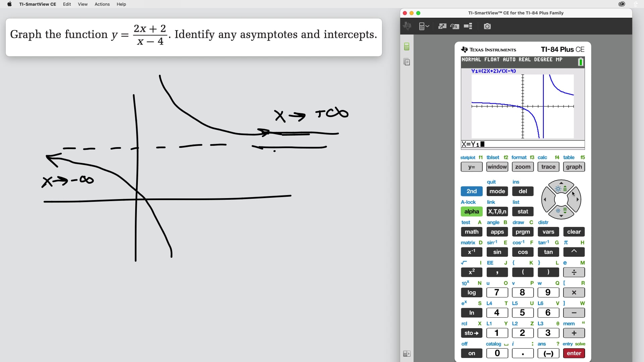Open the key press history icon

tap(455, 26)
